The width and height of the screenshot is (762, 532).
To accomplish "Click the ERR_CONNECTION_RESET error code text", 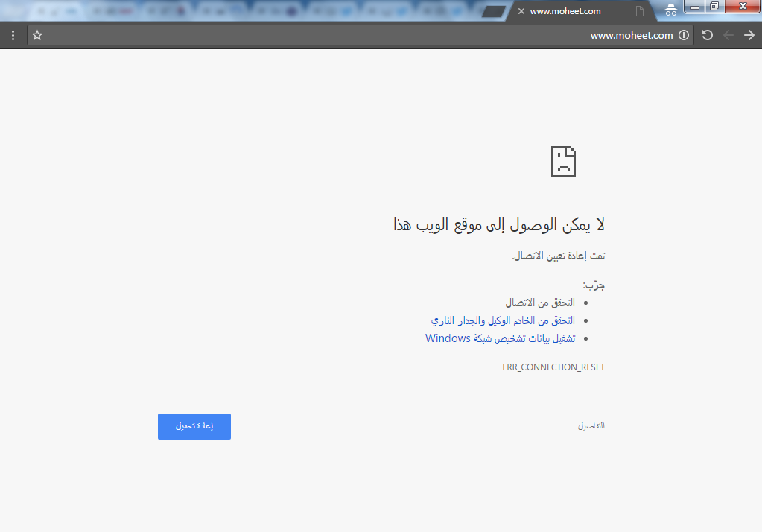I will point(553,367).
